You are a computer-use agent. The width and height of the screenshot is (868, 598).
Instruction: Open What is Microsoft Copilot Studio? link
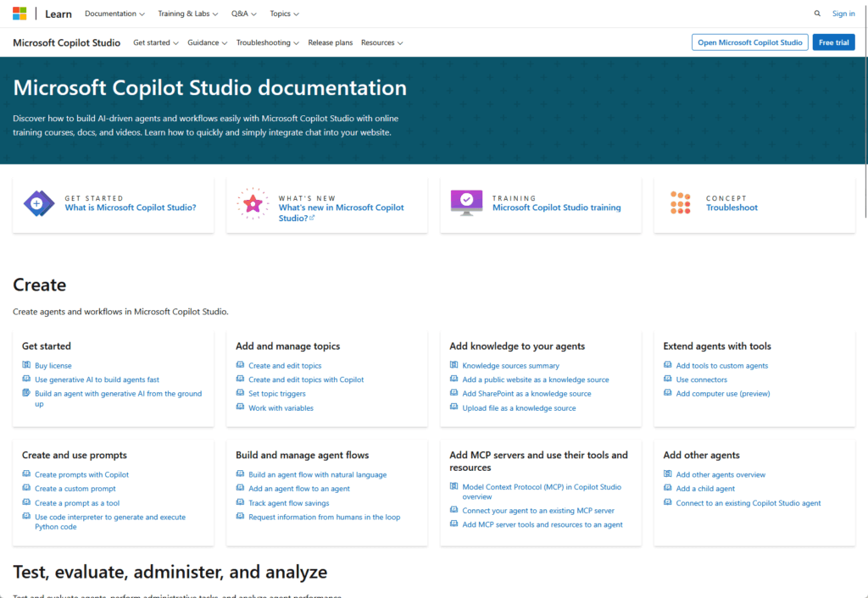tap(130, 208)
